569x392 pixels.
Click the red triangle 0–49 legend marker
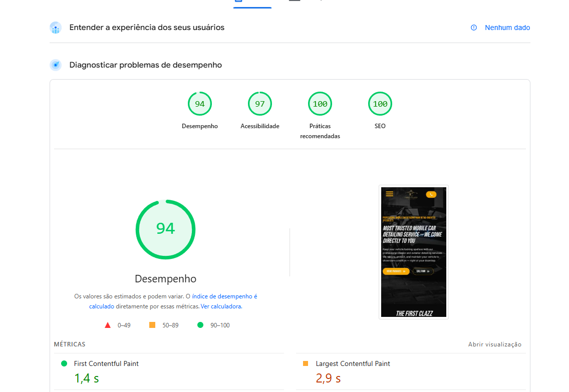point(108,325)
